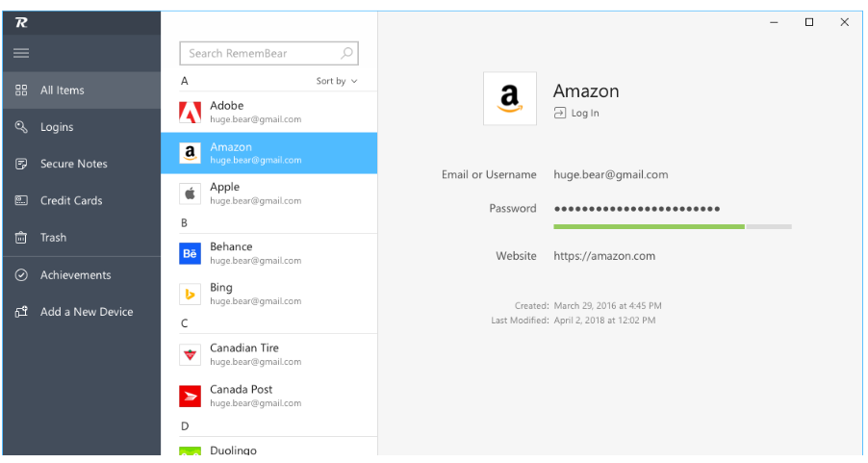Click Add a New Device
This screenshot has height=463, width=868.
click(86, 312)
